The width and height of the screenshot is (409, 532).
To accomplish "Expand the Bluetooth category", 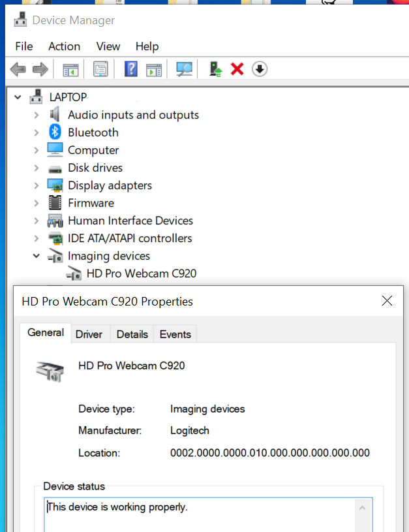I will (x=37, y=133).
